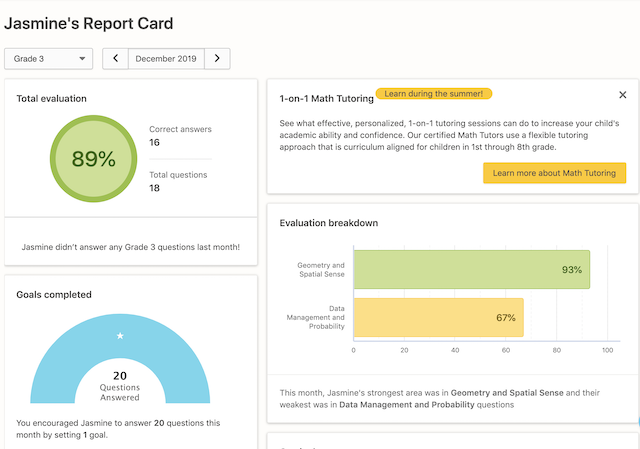The height and width of the screenshot is (449, 640).
Task: Click the December 2019 month label
Action: tap(166, 59)
